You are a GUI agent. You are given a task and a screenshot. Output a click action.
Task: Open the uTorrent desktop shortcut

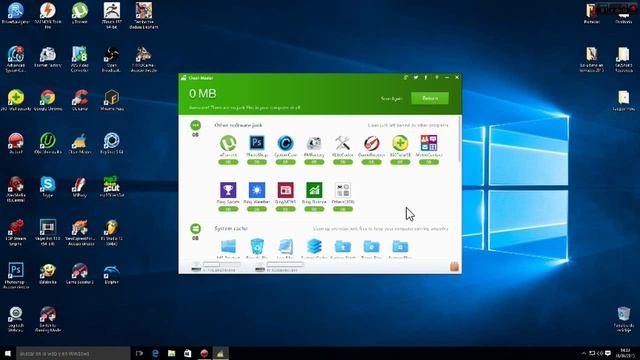coord(80,11)
